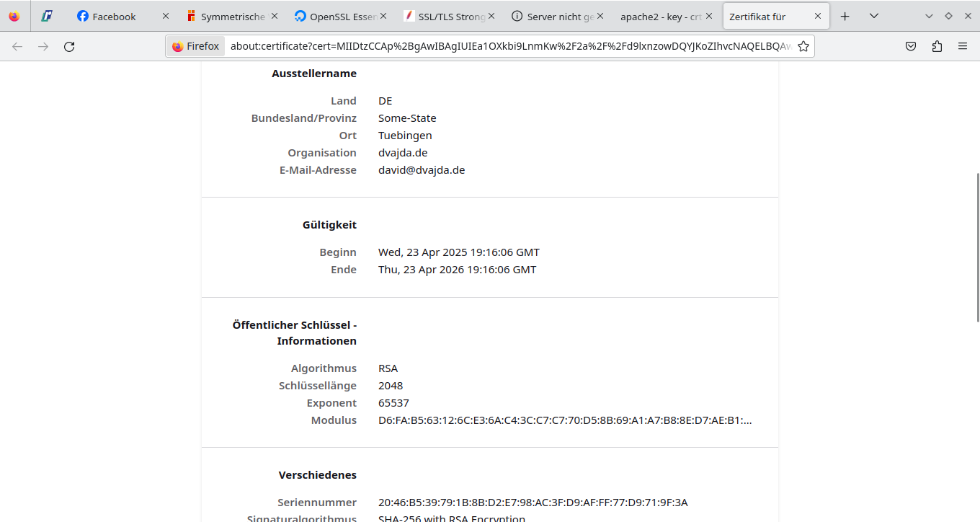980x522 pixels.
Task: Close the Zertifikat für tab
Action: coord(818,16)
